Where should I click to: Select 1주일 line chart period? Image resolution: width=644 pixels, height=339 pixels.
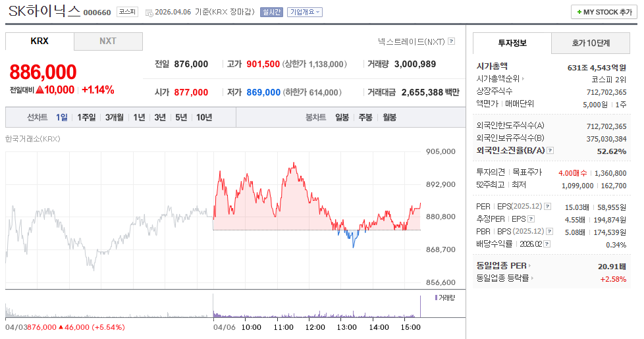click(86, 117)
